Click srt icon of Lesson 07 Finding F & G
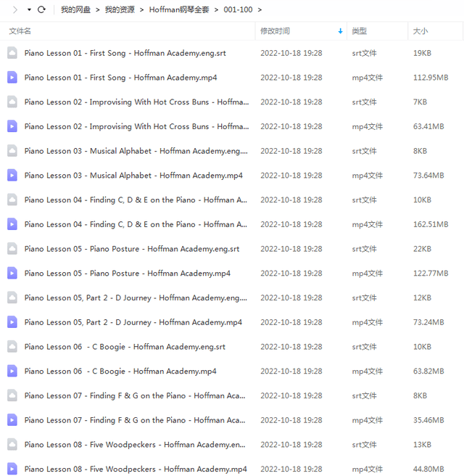This screenshot has height=476, width=464. [12, 395]
